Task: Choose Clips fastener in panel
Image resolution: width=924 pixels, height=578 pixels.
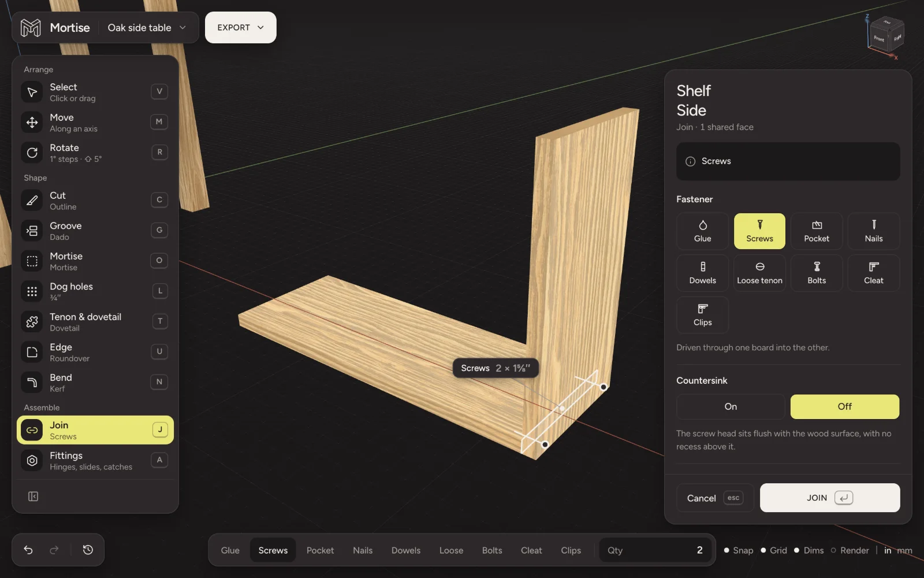Action: pyautogui.click(x=702, y=315)
